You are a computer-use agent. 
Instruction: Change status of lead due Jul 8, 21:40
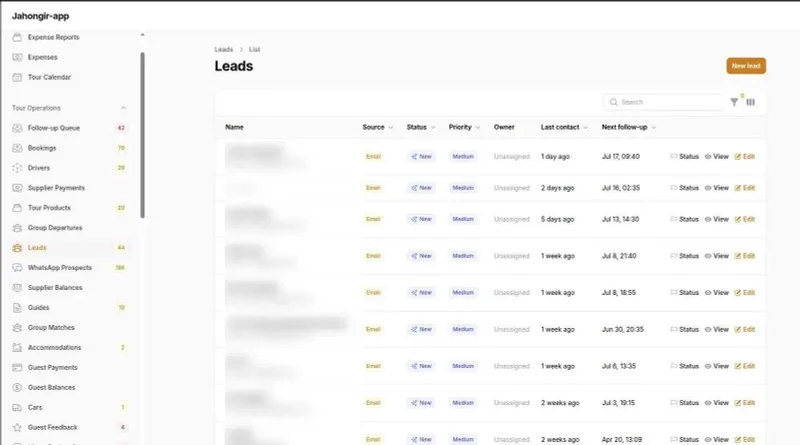(x=684, y=256)
